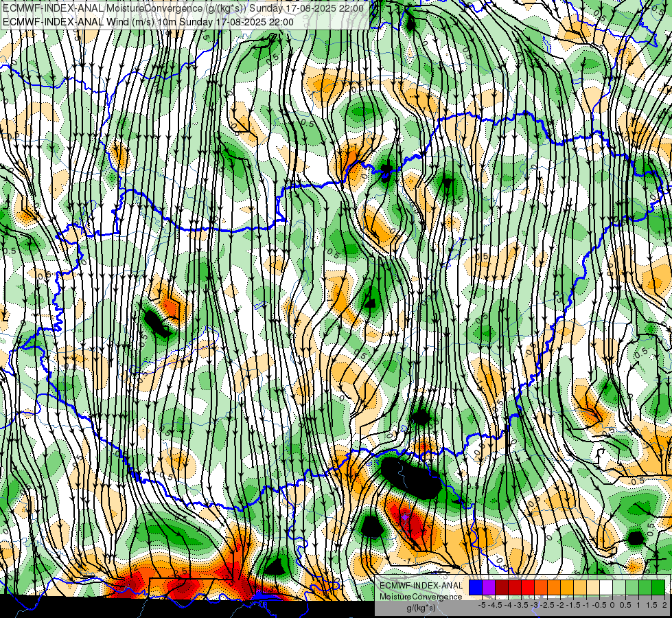Screen dimensions: 672x618
Task: Click the dark green swatch between 1.5 and 2
Action: point(658,587)
